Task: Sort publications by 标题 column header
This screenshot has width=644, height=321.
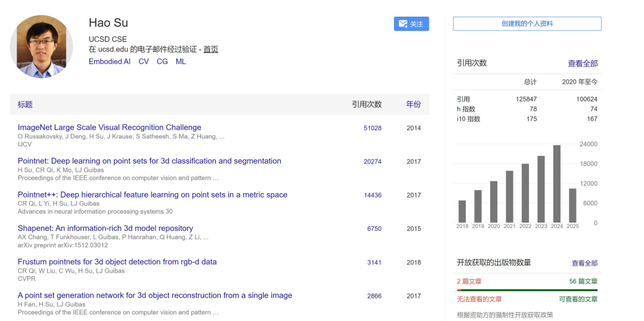Action: coord(25,104)
